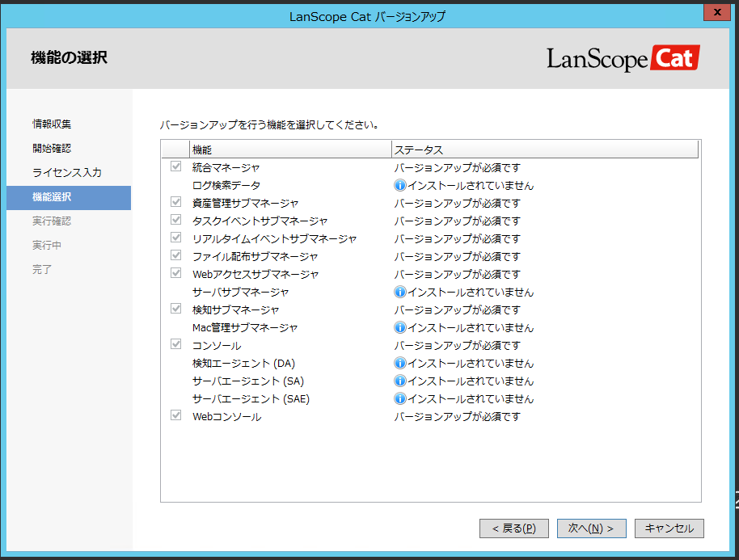Viewport: 739px width, 560px height.
Task: Toggle the ファイル配布サブマネージャ checkbox
Action: coord(175,256)
